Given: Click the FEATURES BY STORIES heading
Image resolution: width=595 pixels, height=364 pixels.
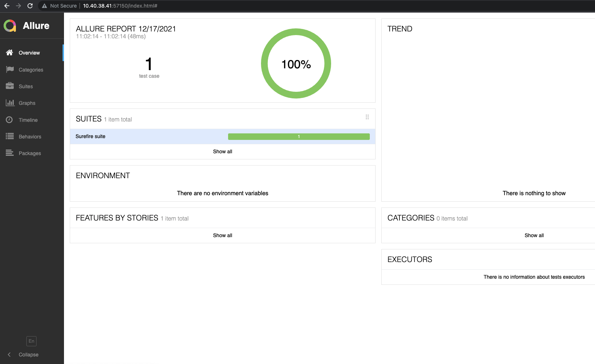Looking at the screenshot, I should pyautogui.click(x=117, y=218).
